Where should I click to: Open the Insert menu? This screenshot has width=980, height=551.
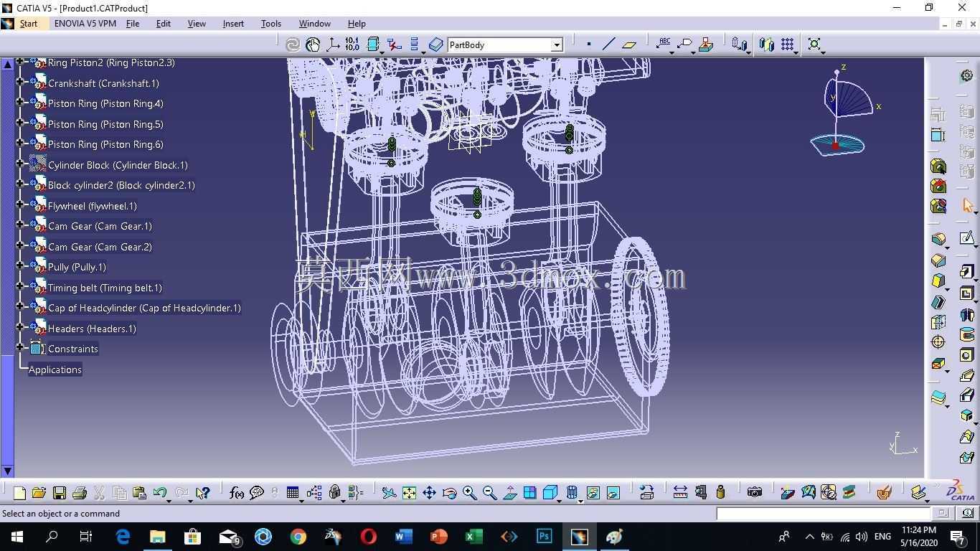pos(233,24)
